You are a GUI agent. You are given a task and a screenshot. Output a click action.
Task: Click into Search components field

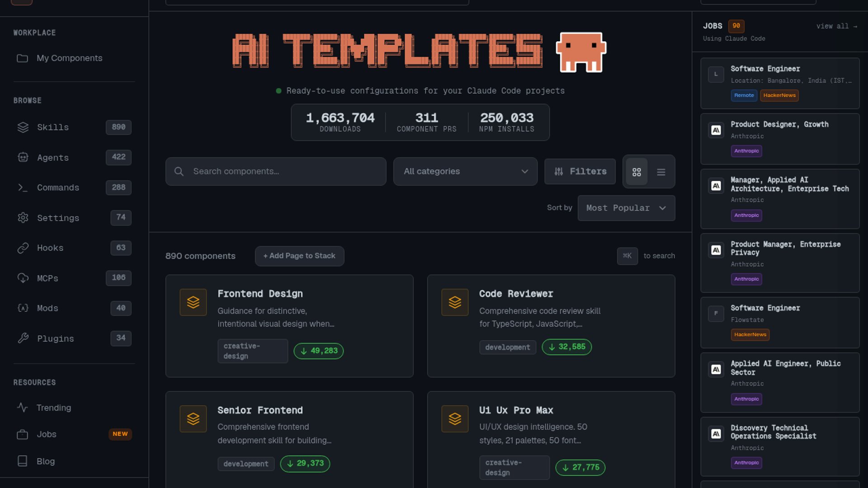pyautogui.click(x=276, y=172)
